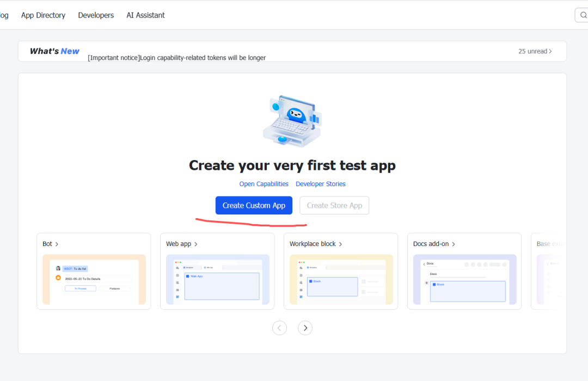Image resolution: width=588 pixels, height=381 pixels.
Task: Click the robot laptop illustration
Action: click(x=292, y=122)
